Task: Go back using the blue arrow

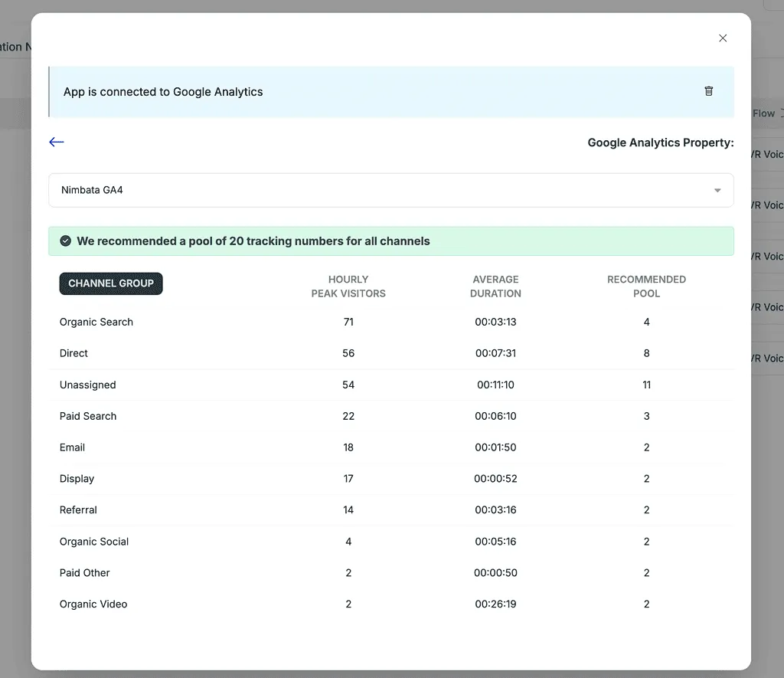Action: point(57,142)
